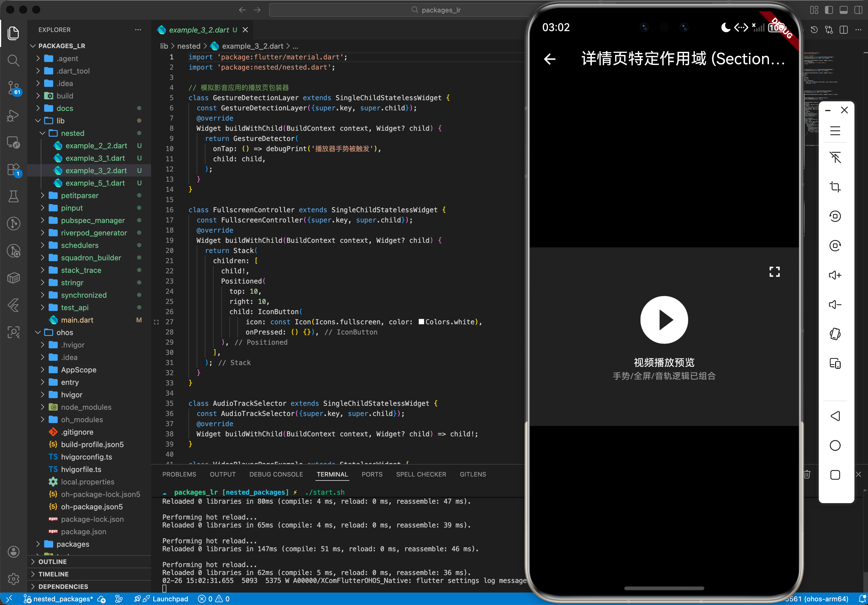Collapse the ohos folder
868x605 pixels.
pyautogui.click(x=89, y=332)
